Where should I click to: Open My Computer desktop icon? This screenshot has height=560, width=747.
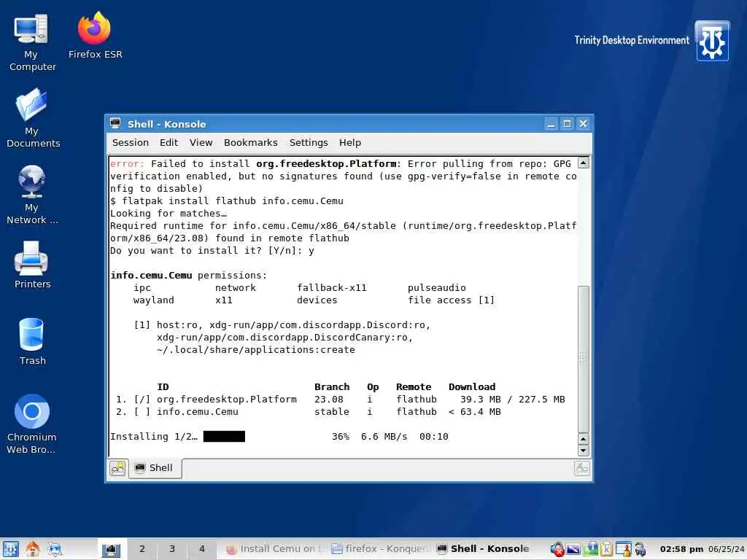pyautogui.click(x=32, y=43)
